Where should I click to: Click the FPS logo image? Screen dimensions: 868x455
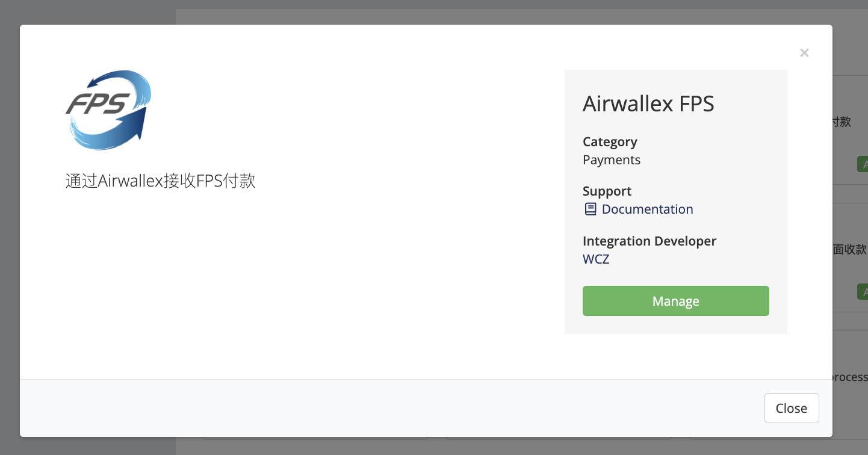[108, 110]
